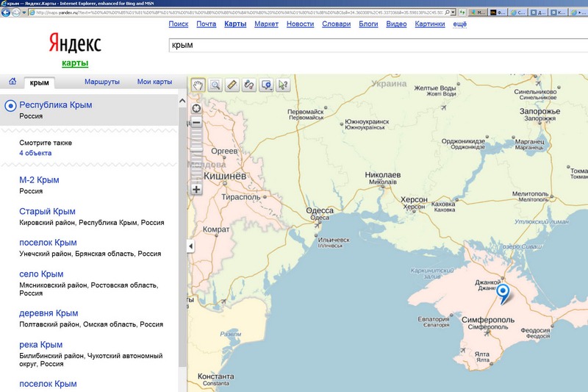Switch to the Мои карты tab

[154, 82]
